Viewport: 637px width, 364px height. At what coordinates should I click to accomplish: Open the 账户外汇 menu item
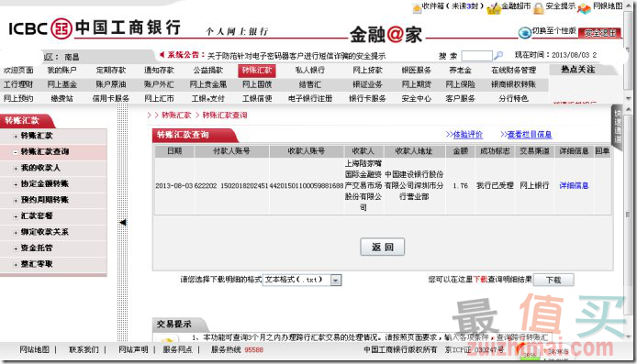coord(159,84)
